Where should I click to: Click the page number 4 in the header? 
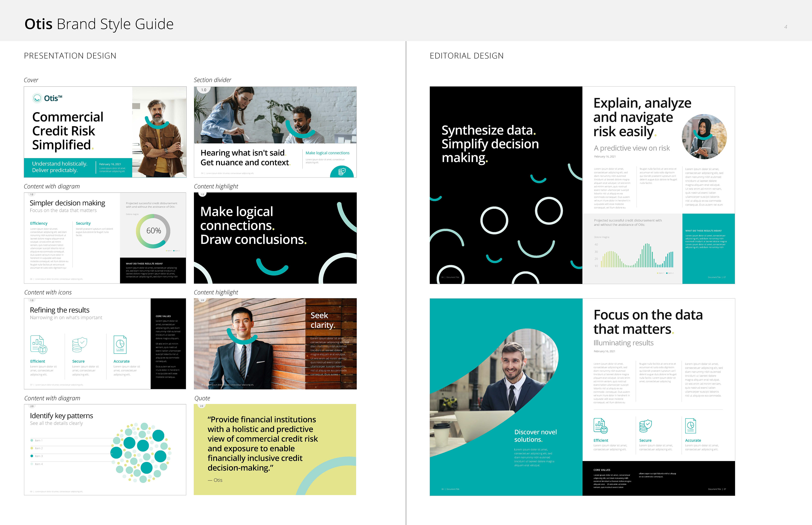pyautogui.click(x=786, y=27)
